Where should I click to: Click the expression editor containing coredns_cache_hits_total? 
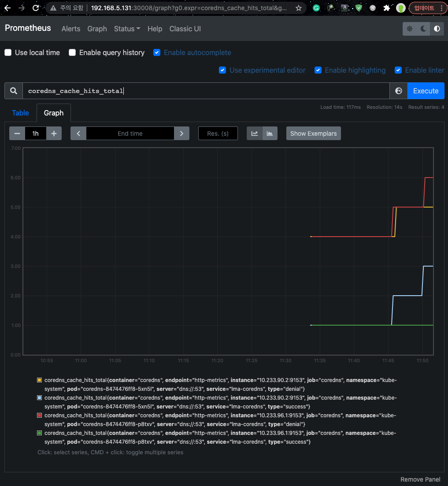tap(206, 91)
